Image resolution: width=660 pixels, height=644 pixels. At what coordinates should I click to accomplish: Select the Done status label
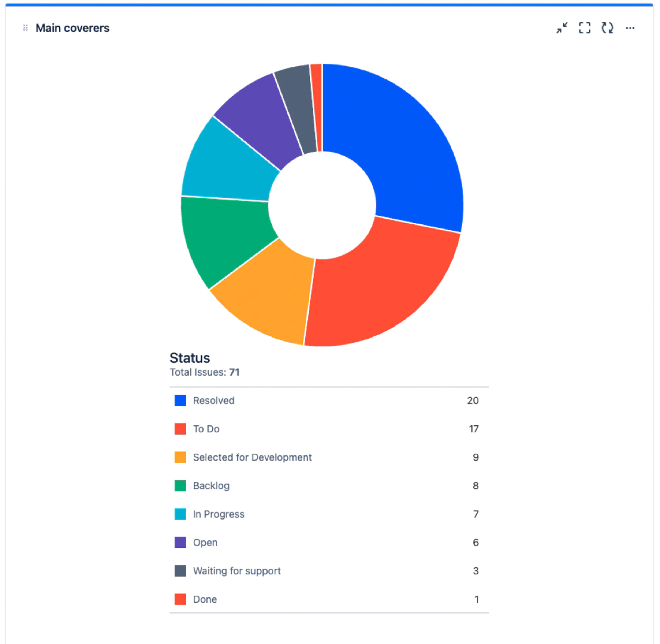click(204, 599)
